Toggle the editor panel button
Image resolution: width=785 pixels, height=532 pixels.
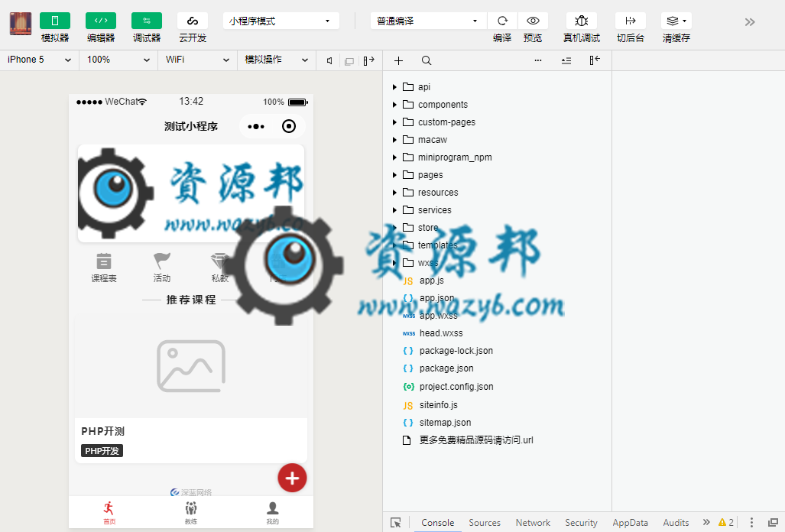(101, 21)
